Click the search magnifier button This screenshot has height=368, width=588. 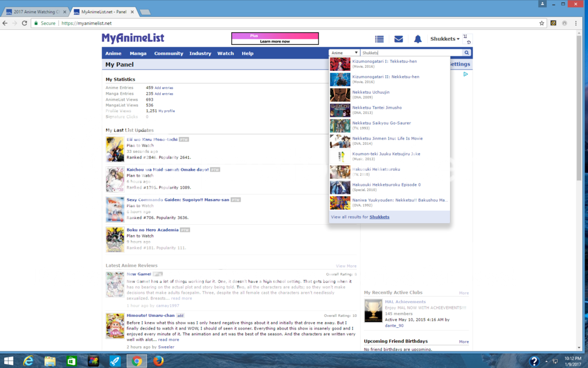pyautogui.click(x=467, y=53)
